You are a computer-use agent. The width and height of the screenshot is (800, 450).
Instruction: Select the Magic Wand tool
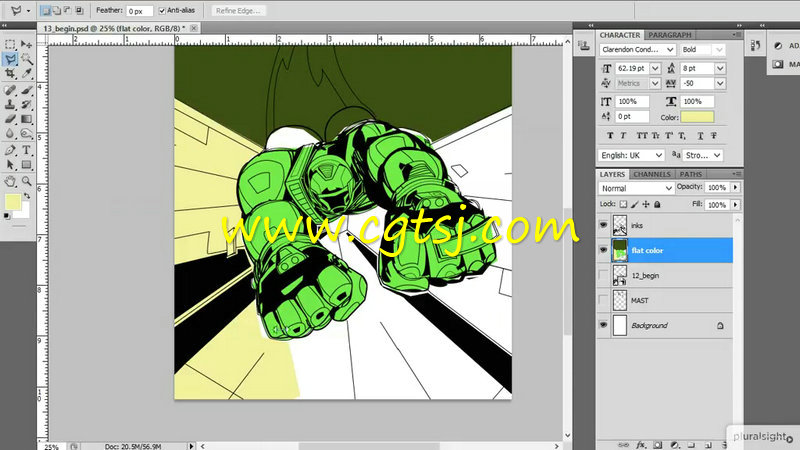(27, 59)
